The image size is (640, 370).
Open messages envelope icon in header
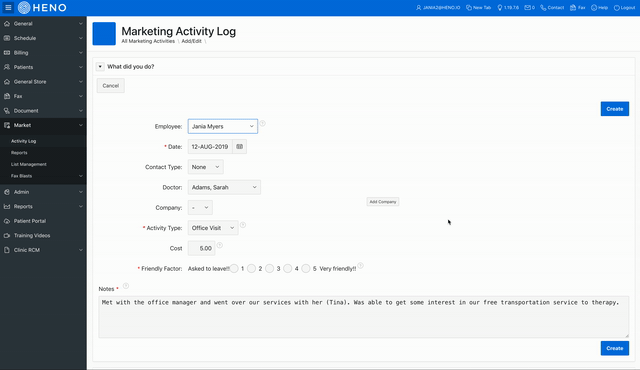click(527, 8)
